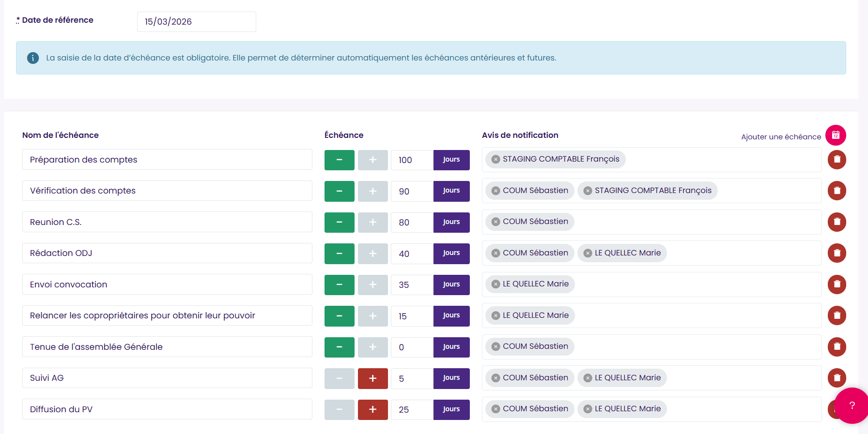Screen dimensions: 868x434
Task: Remove COUM Sébastien tag from Reunion C.S.
Action: (x=496, y=222)
